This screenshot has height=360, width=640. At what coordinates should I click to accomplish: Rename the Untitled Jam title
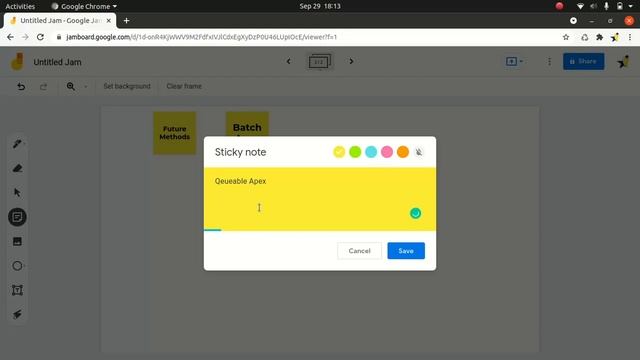pos(58,62)
